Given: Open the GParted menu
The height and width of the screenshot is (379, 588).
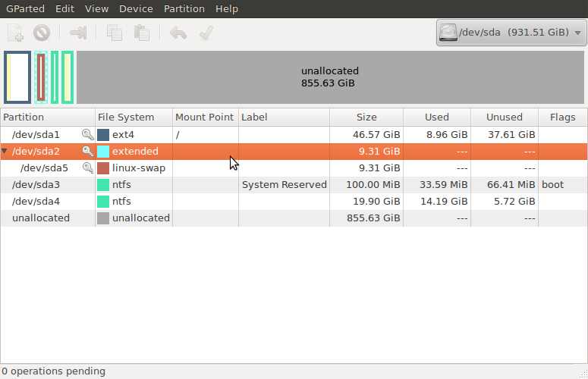Looking at the screenshot, I should tap(25, 8).
